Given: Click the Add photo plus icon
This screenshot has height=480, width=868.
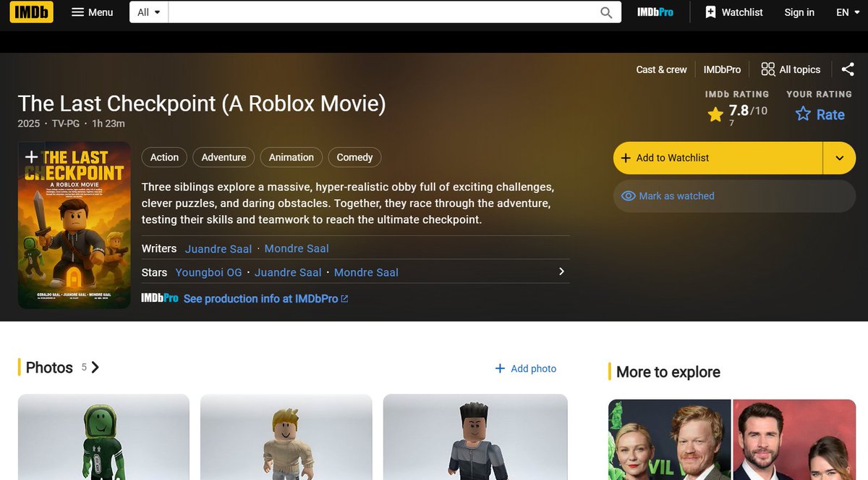Looking at the screenshot, I should coord(499,369).
